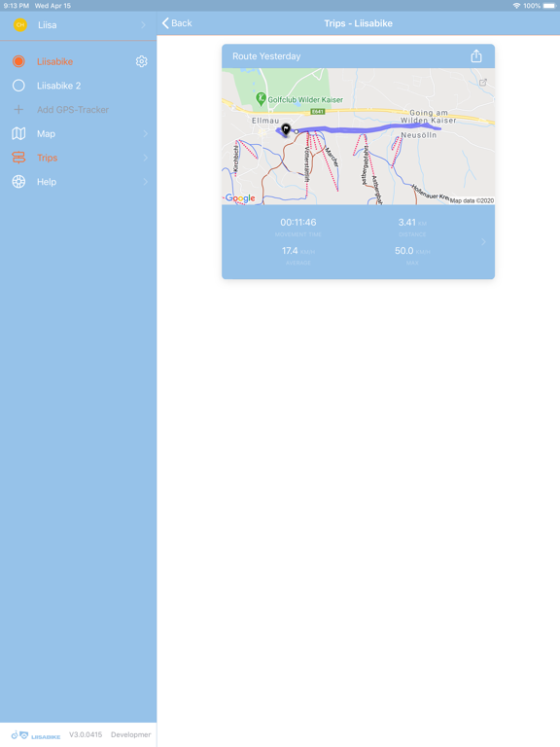Screen dimensions: 560x747
Task: Open the Help menu item
Action: (78, 182)
